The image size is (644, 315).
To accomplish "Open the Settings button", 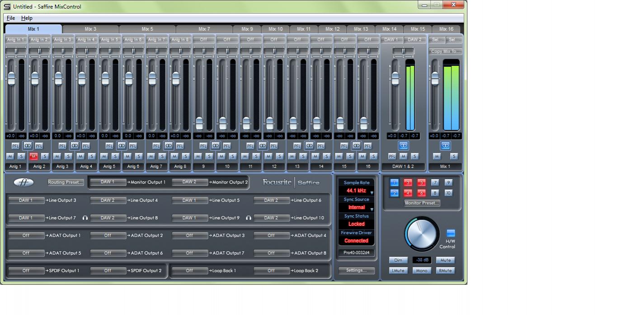I will [357, 270].
